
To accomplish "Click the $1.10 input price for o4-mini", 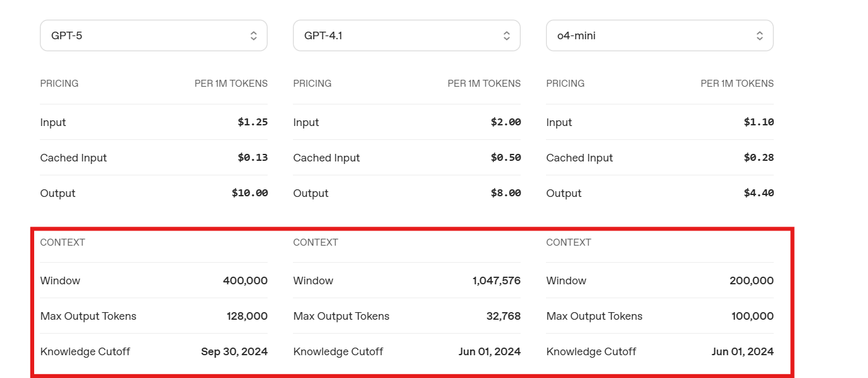I will 759,122.
